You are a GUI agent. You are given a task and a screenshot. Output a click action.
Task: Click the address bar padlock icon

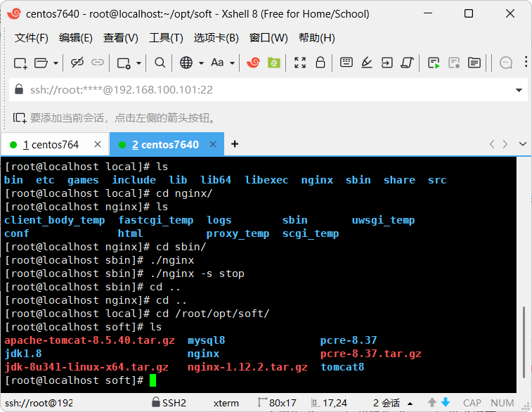(19, 89)
